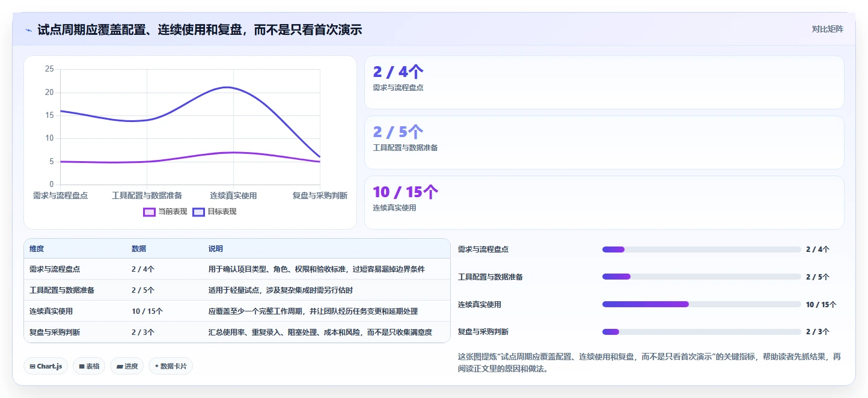Image resolution: width=868 pixels, height=398 pixels.
Task: Open the 2 / 5个 data card
Action: click(x=604, y=142)
